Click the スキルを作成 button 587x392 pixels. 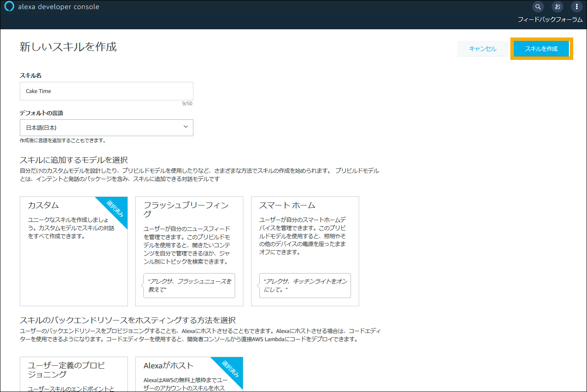tap(541, 49)
